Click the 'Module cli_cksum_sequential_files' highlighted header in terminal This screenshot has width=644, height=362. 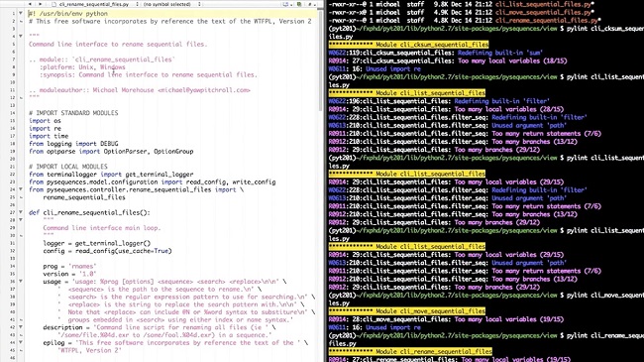point(408,45)
